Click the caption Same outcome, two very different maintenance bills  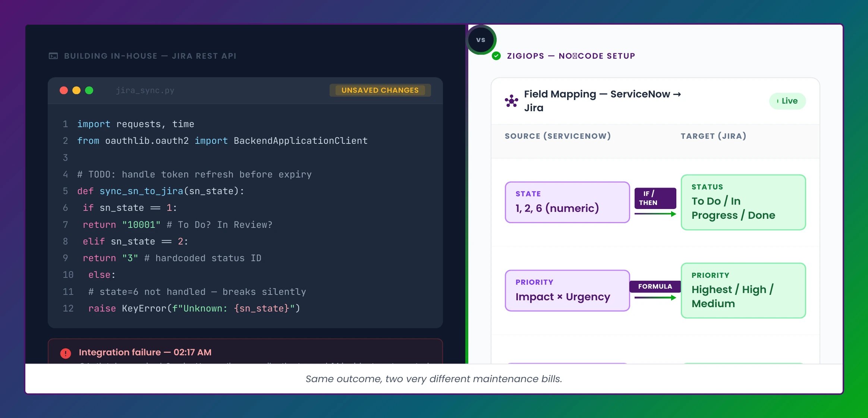pos(434,379)
